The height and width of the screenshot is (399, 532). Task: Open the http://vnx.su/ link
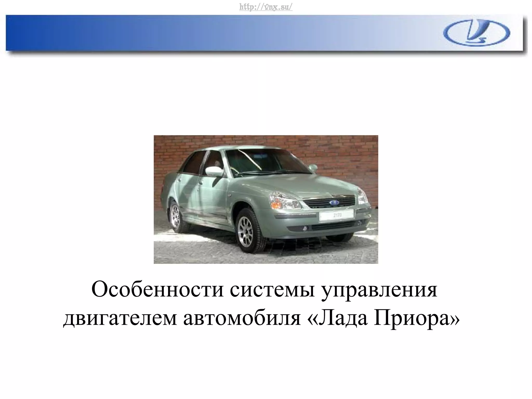tap(266, 7)
